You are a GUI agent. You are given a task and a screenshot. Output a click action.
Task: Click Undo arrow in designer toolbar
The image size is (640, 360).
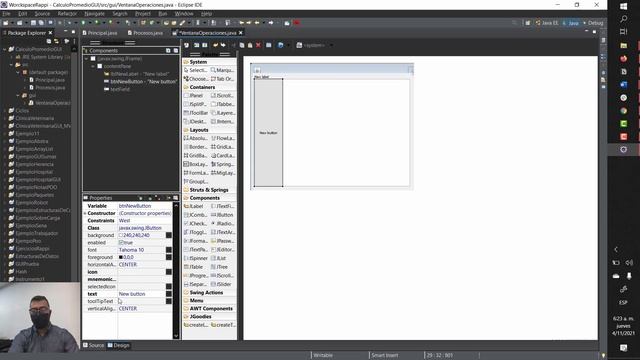click(216, 45)
